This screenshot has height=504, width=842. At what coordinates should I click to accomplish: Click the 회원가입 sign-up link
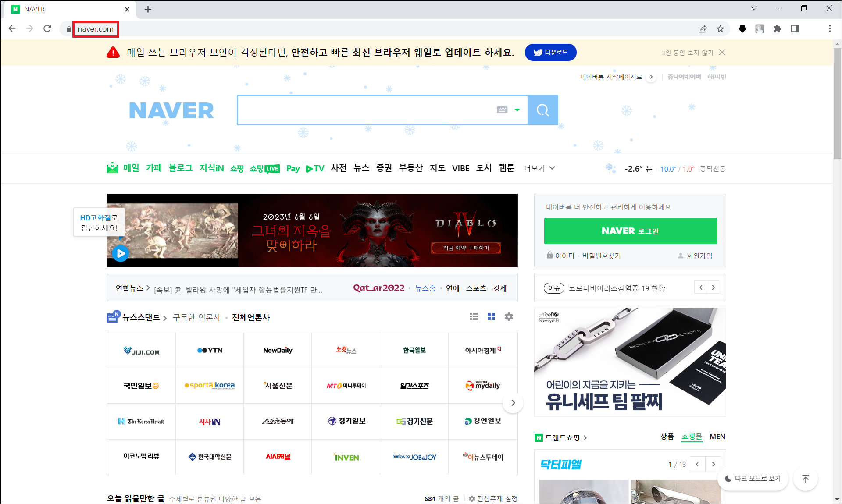[x=699, y=256]
